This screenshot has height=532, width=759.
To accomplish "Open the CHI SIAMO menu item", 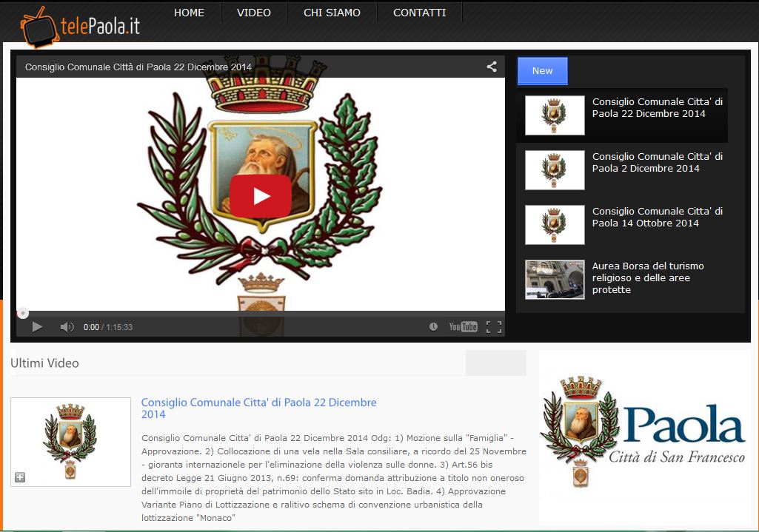I will pyautogui.click(x=332, y=13).
